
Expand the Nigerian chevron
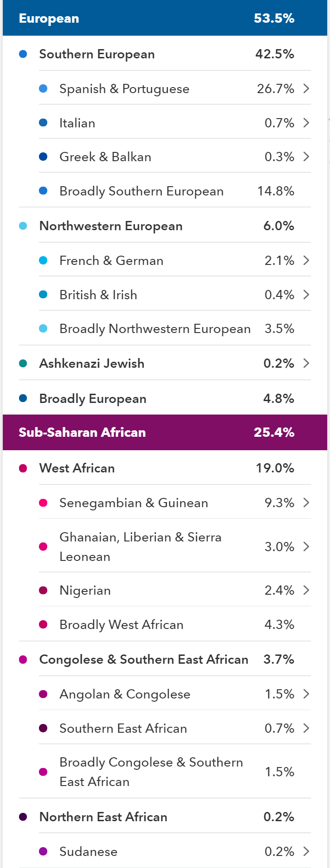tap(306, 590)
